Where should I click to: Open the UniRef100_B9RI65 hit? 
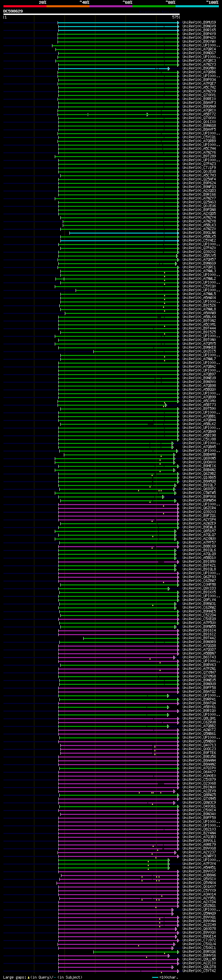point(199,30)
